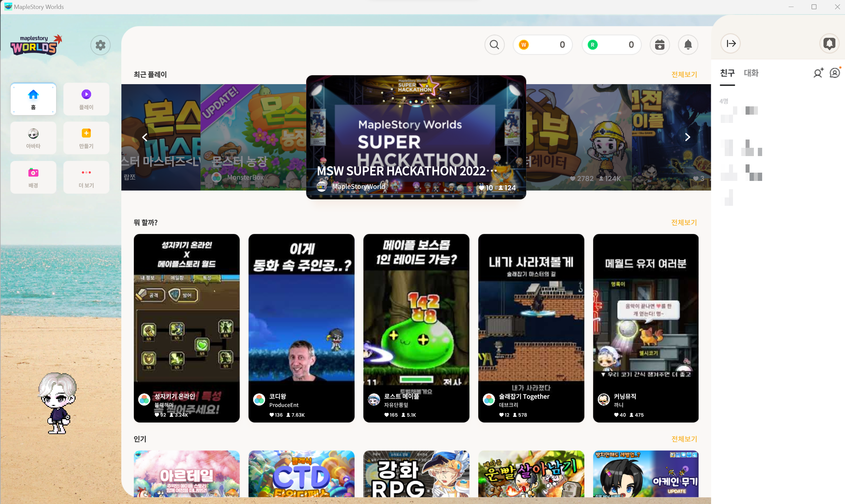This screenshot has height=504, width=845.
Task: Open the friend requests profile icon
Action: coord(834,73)
